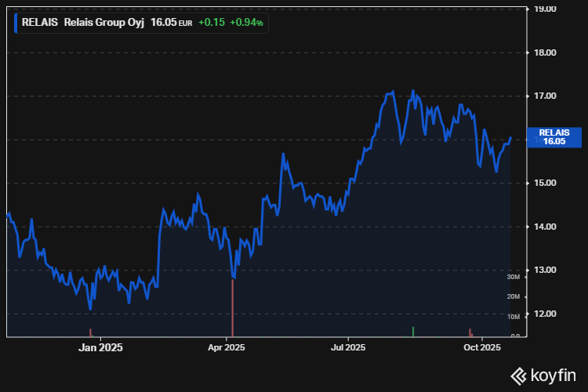Click the 13.00 price axis label
Image resolution: width=588 pixels, height=392 pixels.
pos(545,270)
